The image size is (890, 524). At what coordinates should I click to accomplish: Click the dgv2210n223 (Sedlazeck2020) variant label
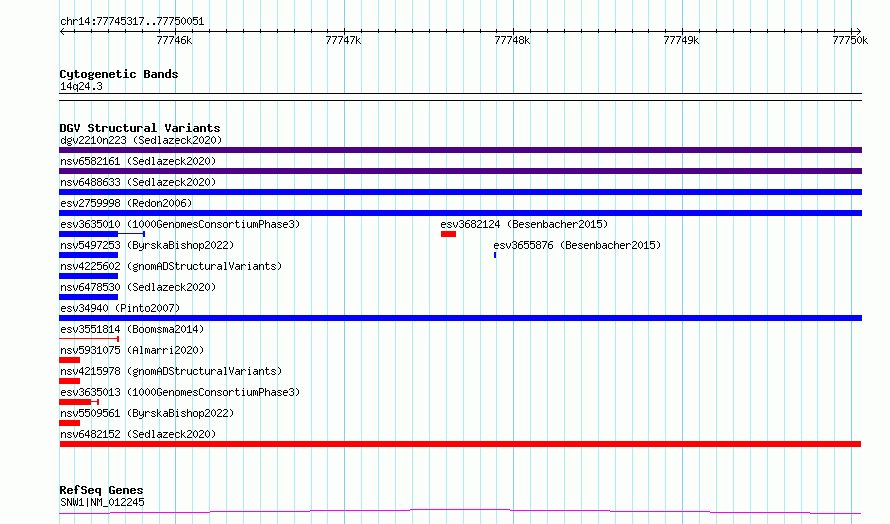pos(141,140)
